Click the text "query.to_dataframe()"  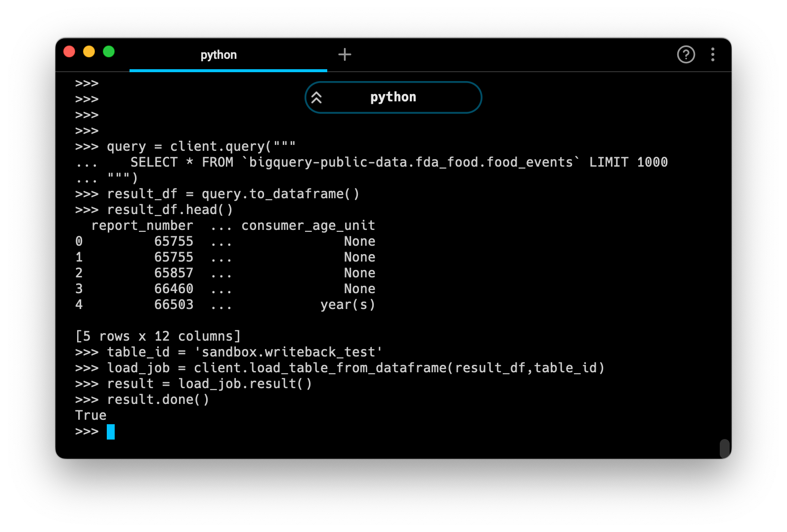point(281,194)
